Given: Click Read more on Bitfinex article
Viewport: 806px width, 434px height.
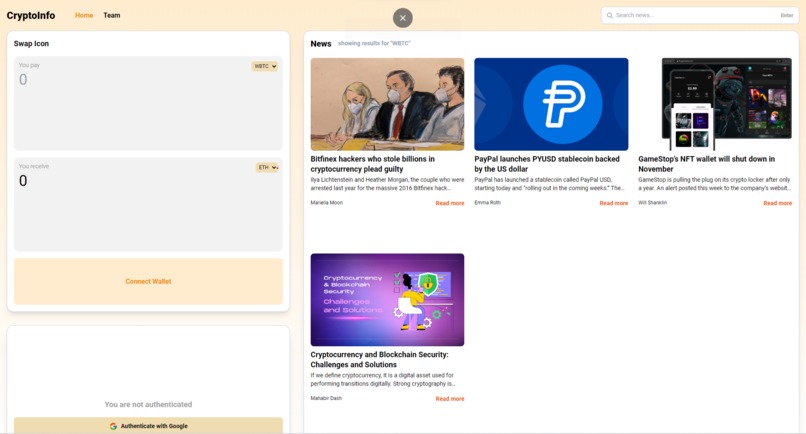Looking at the screenshot, I should pyautogui.click(x=450, y=203).
